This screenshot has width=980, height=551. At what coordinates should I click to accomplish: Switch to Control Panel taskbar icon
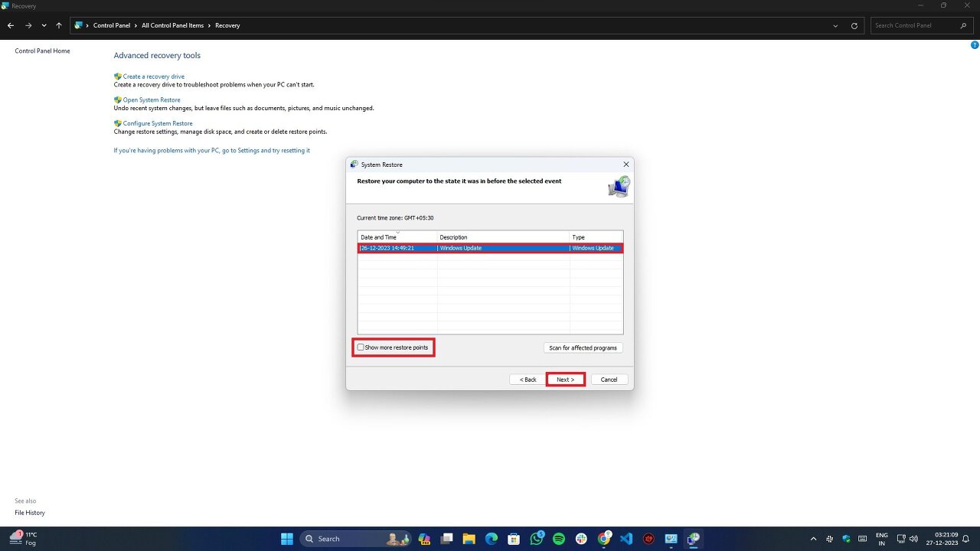(x=671, y=539)
